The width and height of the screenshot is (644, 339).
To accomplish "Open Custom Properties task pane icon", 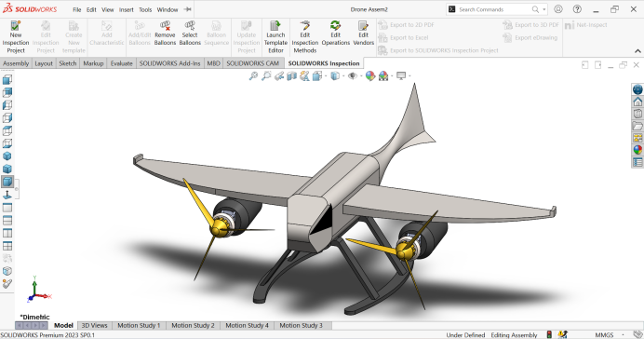I will point(637,162).
